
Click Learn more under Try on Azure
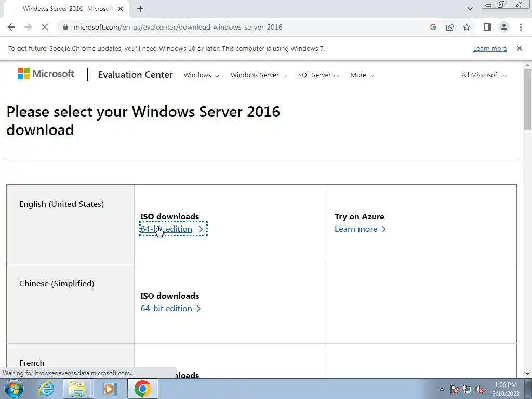pos(360,229)
